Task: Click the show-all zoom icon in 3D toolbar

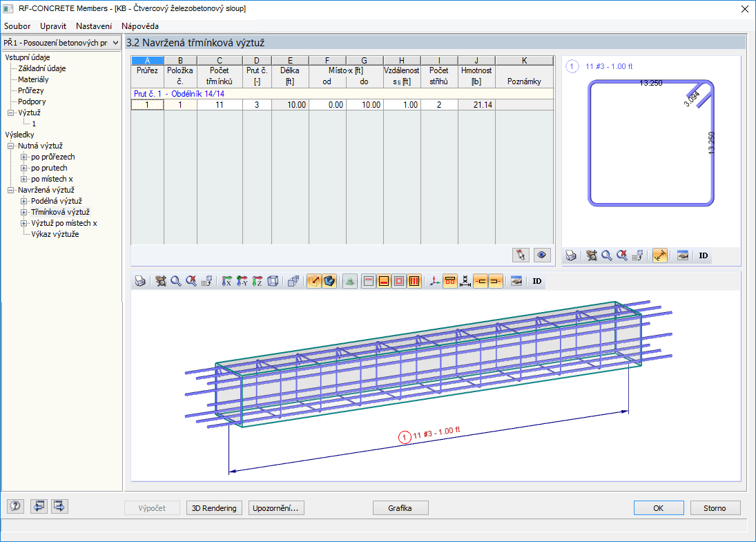Action: coord(191,281)
